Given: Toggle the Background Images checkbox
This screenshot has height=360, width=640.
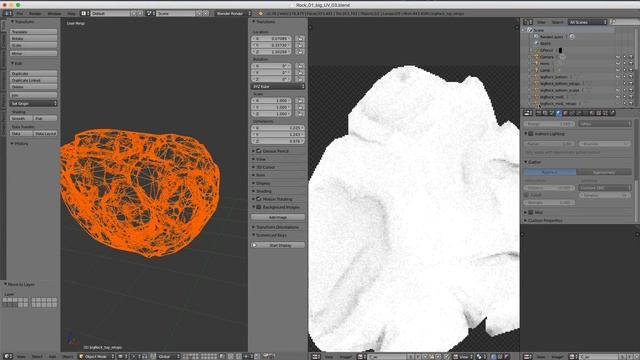Looking at the screenshot, I should pos(259,207).
